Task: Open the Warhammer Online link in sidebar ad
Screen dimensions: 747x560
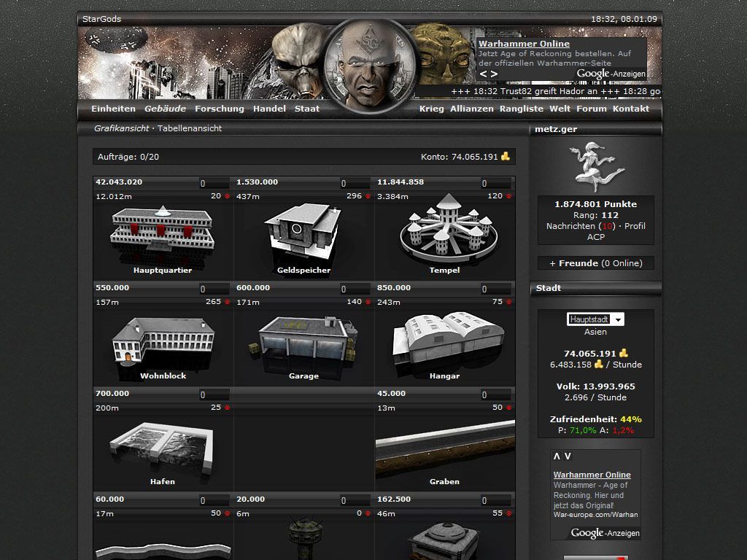Action: tap(592, 475)
